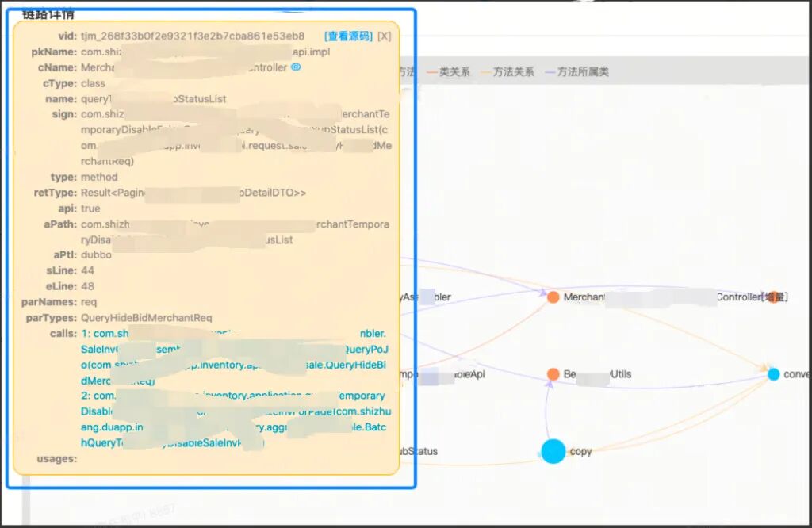
Task: Toggle the 类关系 legend entry
Action: pyautogui.click(x=449, y=72)
